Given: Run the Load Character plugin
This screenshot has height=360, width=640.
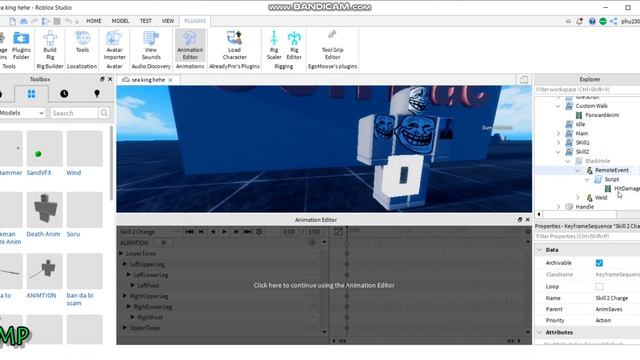Looking at the screenshot, I should (x=234, y=45).
